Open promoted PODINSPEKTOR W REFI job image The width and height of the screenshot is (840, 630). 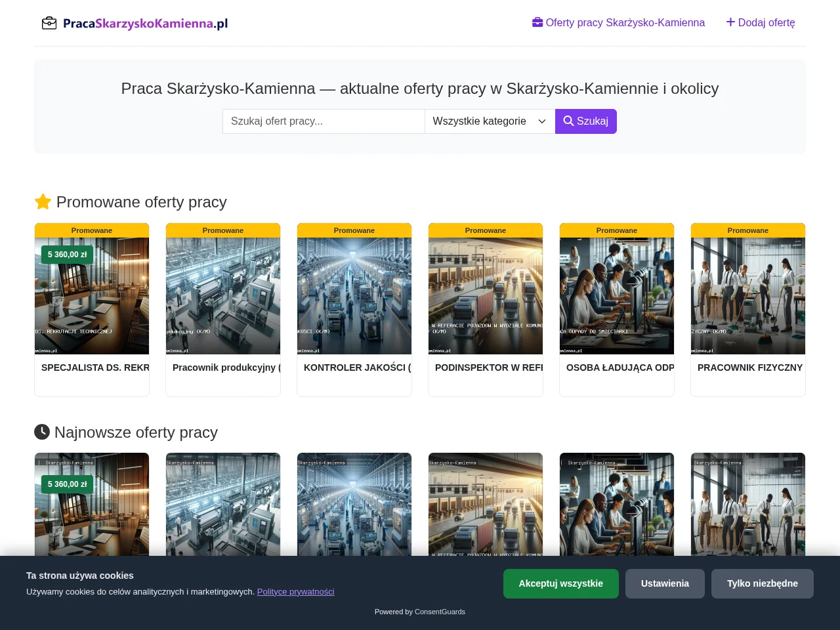pyautogui.click(x=486, y=296)
